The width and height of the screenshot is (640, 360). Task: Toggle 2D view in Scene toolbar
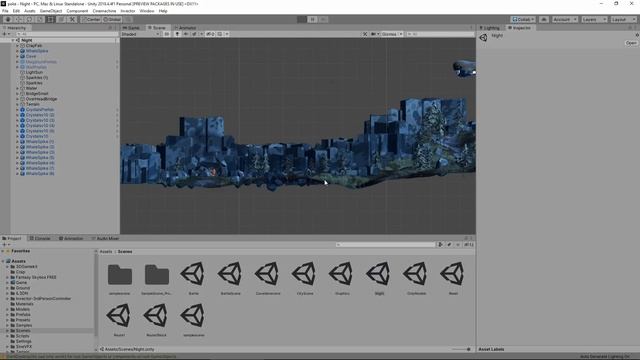tap(167, 34)
